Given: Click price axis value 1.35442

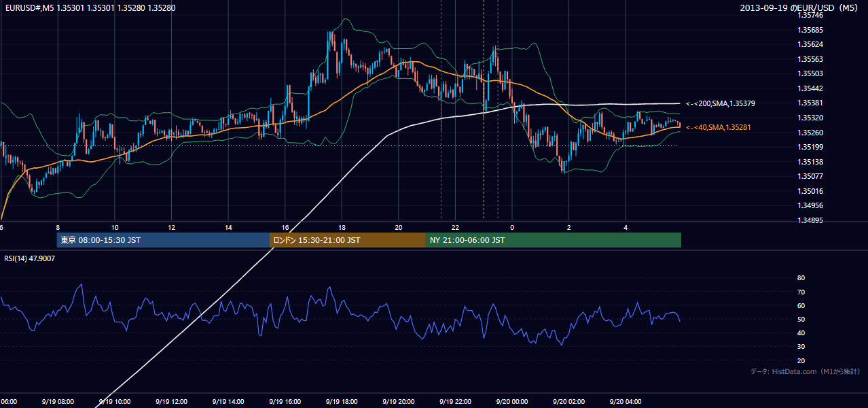Looking at the screenshot, I should point(809,88).
